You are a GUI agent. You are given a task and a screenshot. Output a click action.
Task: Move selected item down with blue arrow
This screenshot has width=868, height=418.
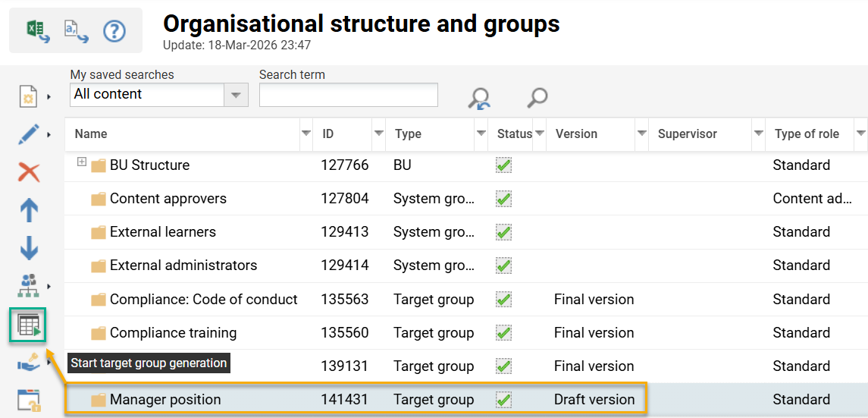click(x=29, y=247)
